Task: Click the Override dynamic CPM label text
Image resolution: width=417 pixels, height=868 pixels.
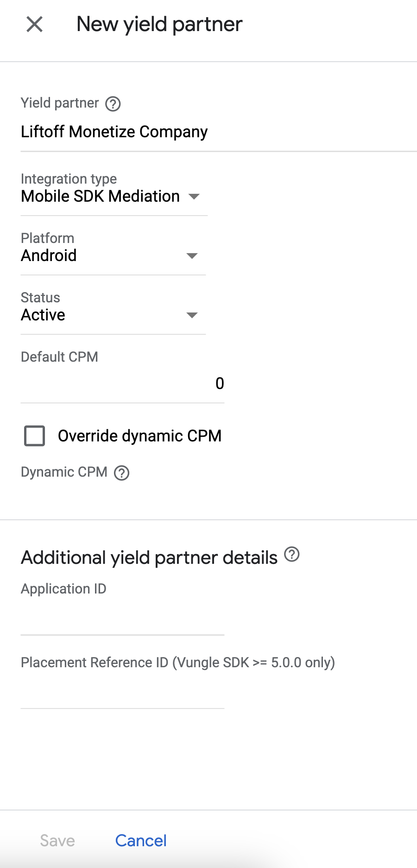Action: pos(139,436)
